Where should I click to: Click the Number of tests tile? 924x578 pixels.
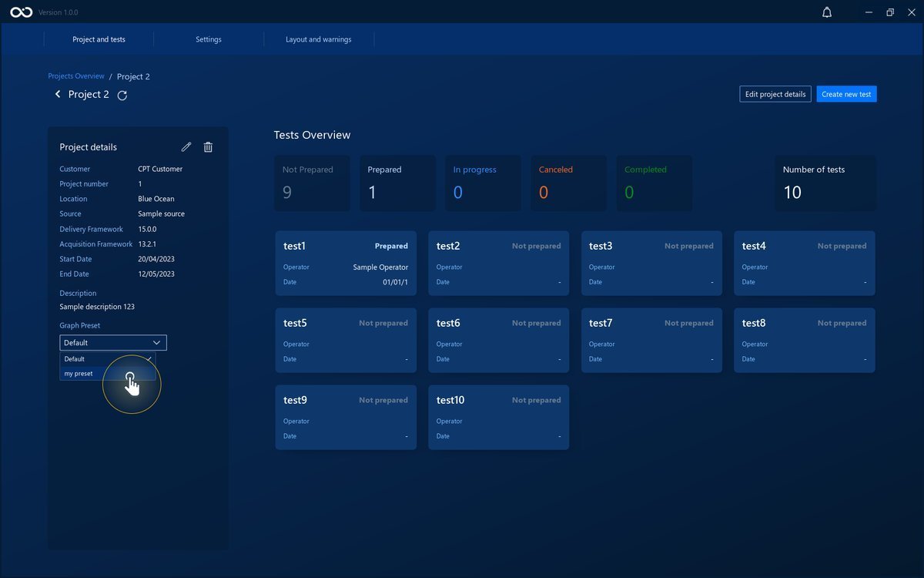coord(825,183)
